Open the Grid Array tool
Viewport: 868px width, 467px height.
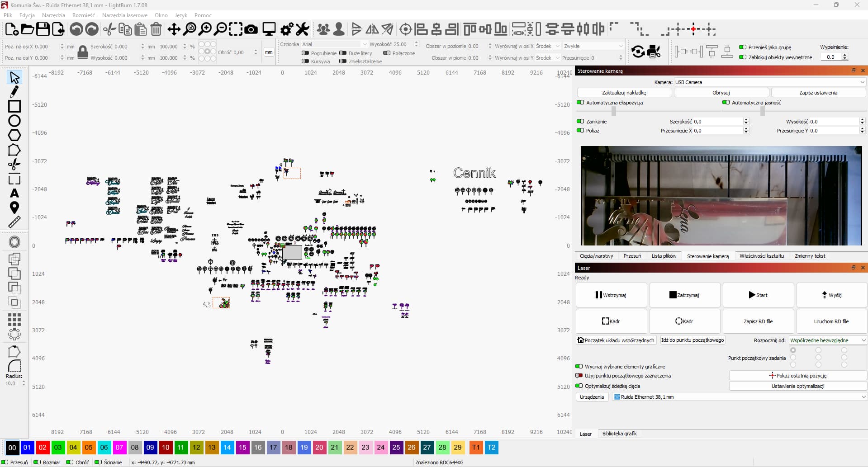[14, 320]
